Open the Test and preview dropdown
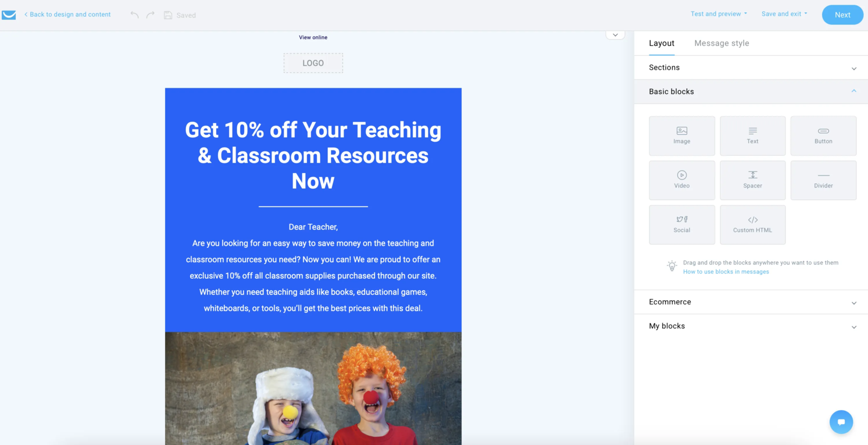Viewport: 868px width, 445px height. point(719,14)
